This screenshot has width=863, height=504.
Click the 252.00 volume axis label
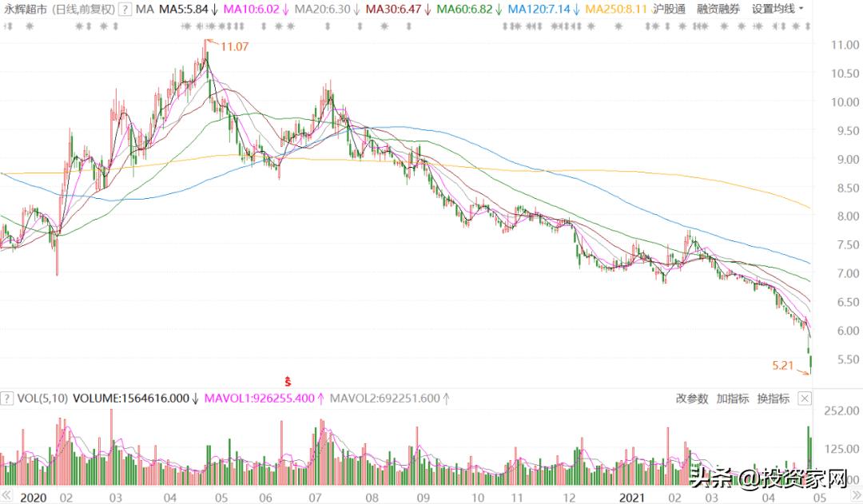click(841, 411)
